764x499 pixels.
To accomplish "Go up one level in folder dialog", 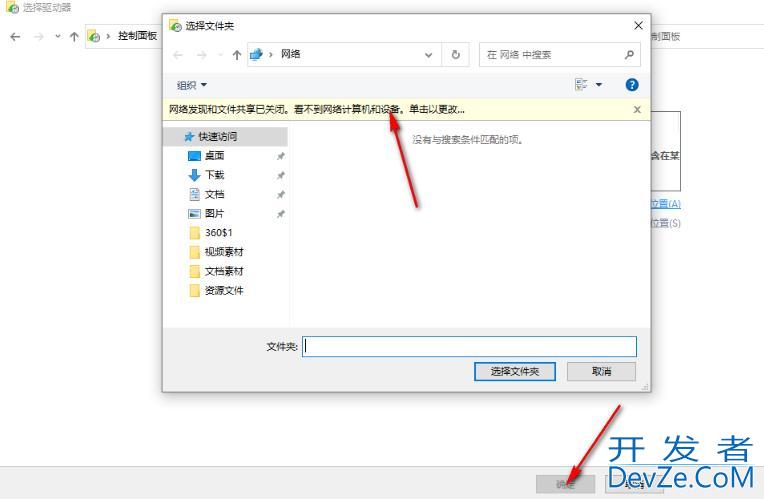I will [237, 55].
